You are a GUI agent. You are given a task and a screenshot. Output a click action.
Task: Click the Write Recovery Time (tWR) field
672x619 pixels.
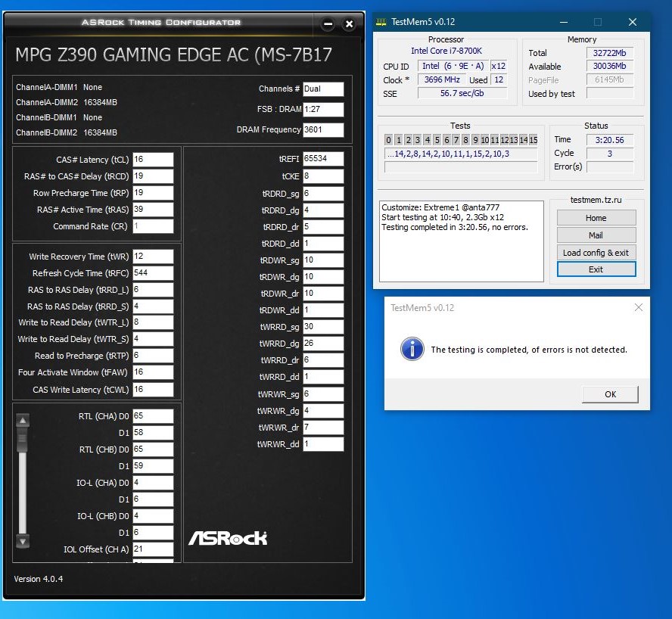coord(153,257)
